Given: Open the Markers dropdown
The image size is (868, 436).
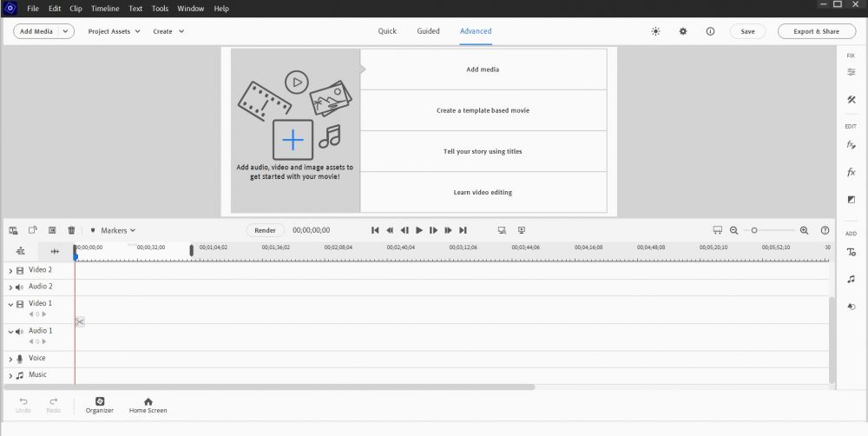Looking at the screenshot, I should [x=114, y=230].
